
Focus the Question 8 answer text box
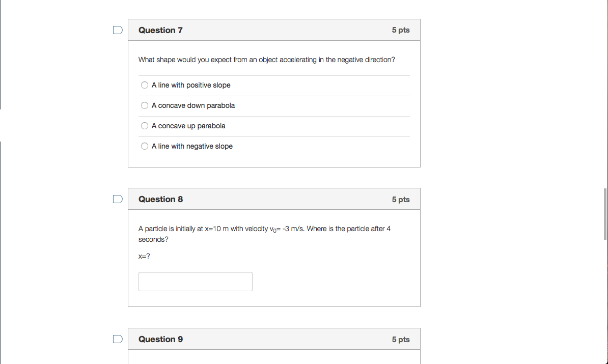pos(195,282)
